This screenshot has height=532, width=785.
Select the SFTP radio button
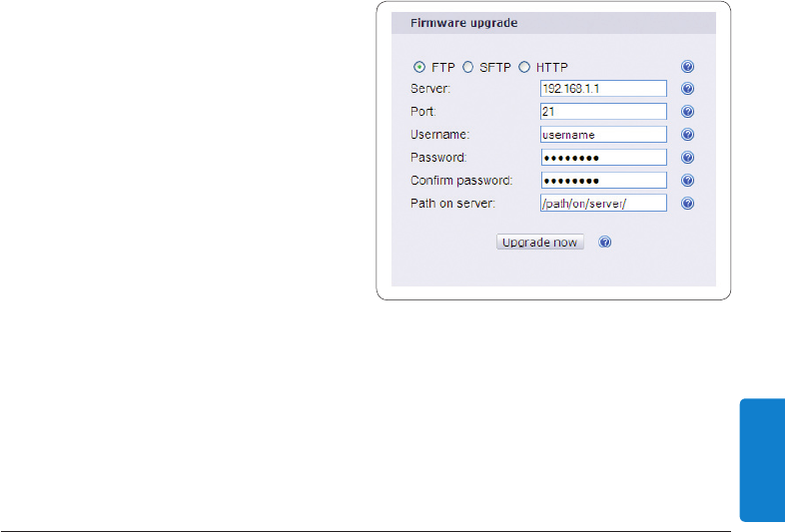[467, 67]
